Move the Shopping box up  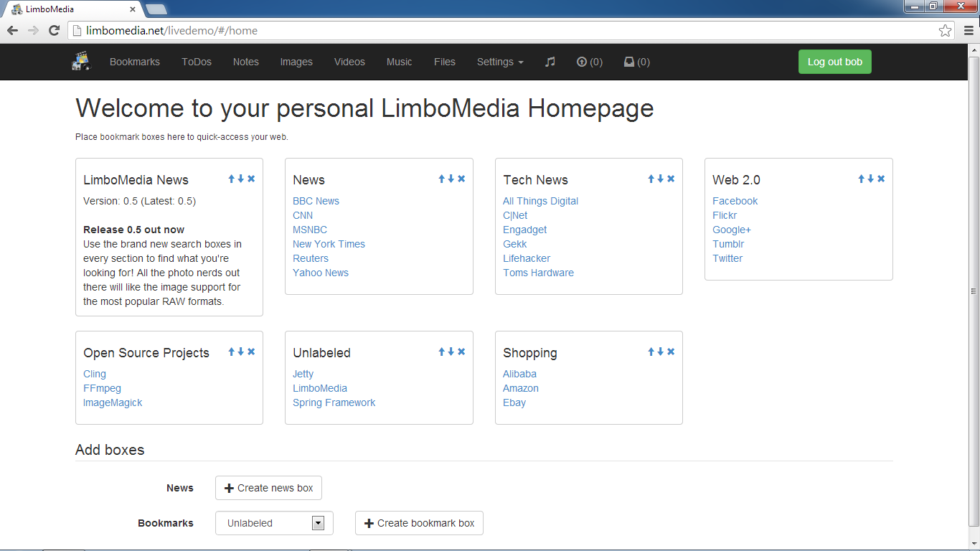point(651,352)
